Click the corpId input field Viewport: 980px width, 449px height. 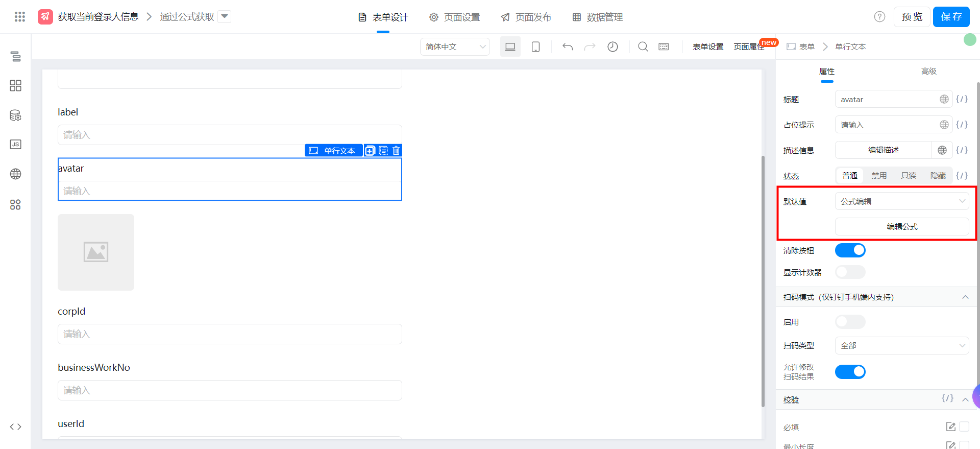(x=230, y=334)
